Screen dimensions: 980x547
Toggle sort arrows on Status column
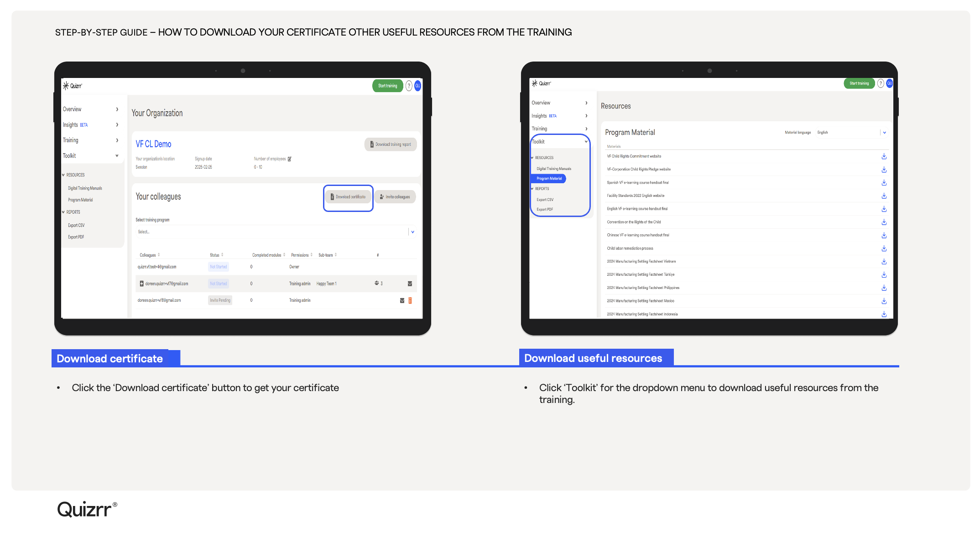point(222,255)
